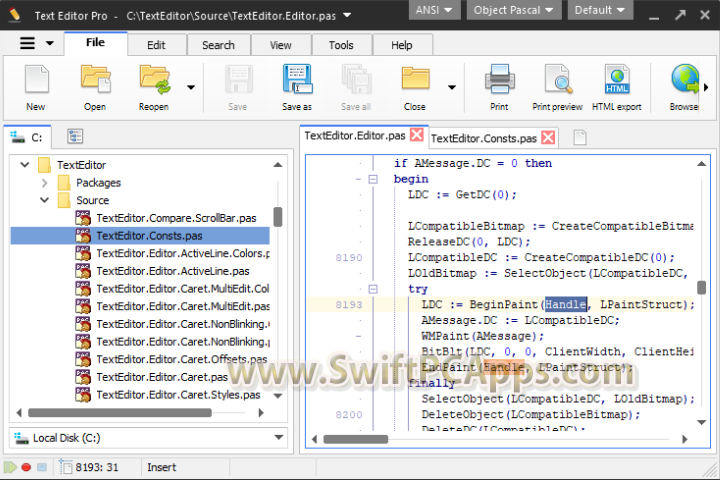This screenshot has width=720, height=480.
Task: Expand the Packages folder
Action: coord(44,183)
